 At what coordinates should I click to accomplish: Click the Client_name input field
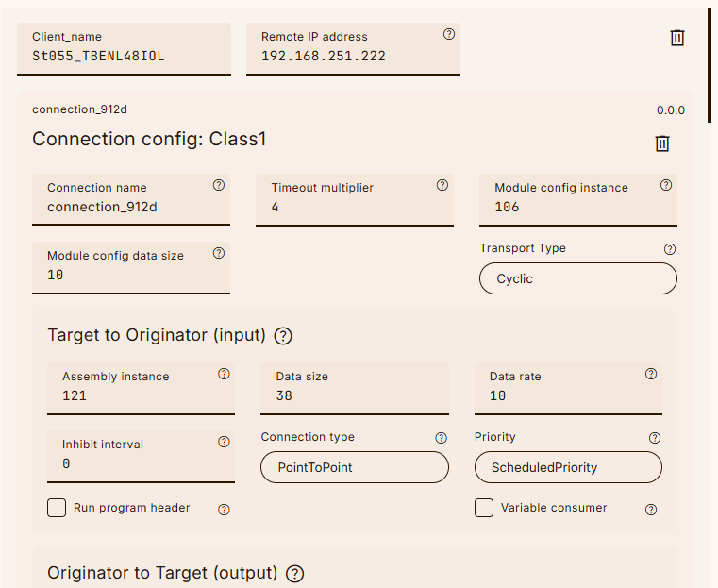(x=124, y=56)
